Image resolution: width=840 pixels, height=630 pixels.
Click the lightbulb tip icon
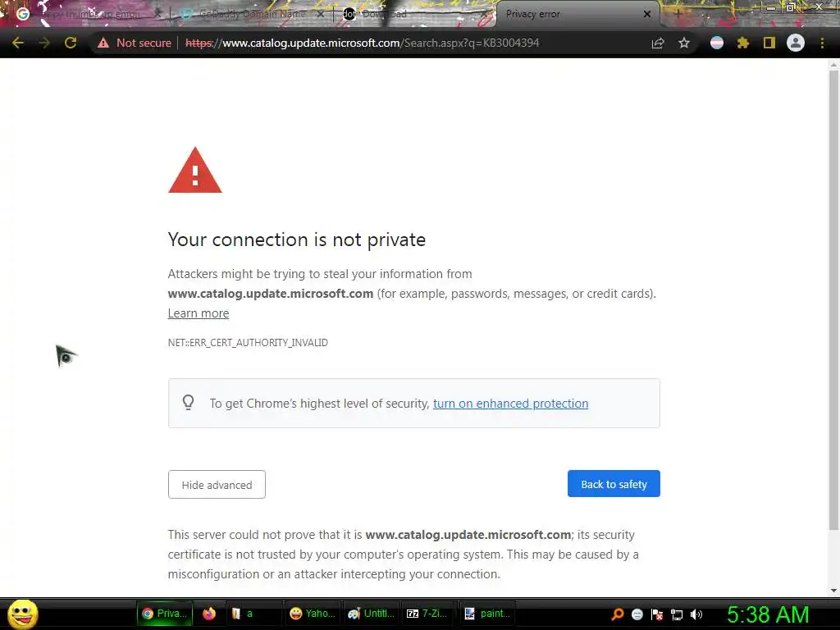coord(188,403)
